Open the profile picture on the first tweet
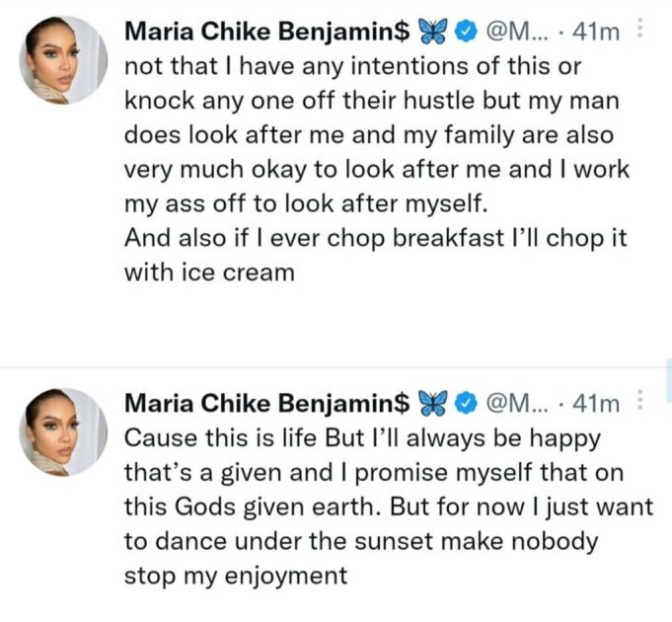 tap(64, 59)
